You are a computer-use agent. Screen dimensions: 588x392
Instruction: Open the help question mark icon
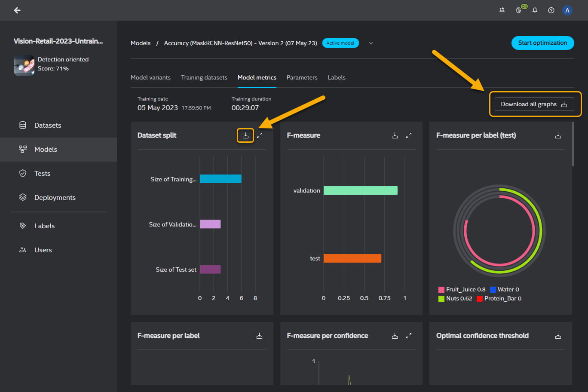(551, 10)
